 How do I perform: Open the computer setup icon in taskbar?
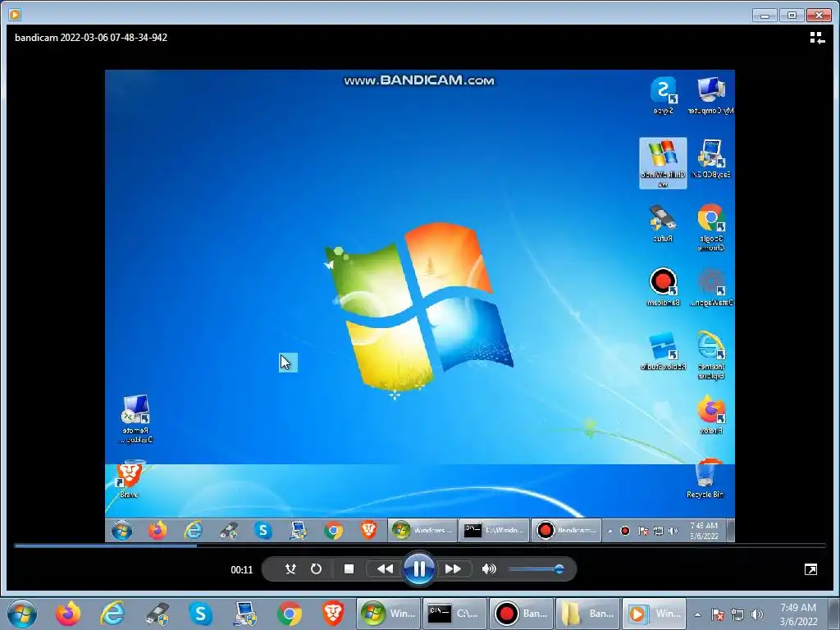click(x=245, y=614)
